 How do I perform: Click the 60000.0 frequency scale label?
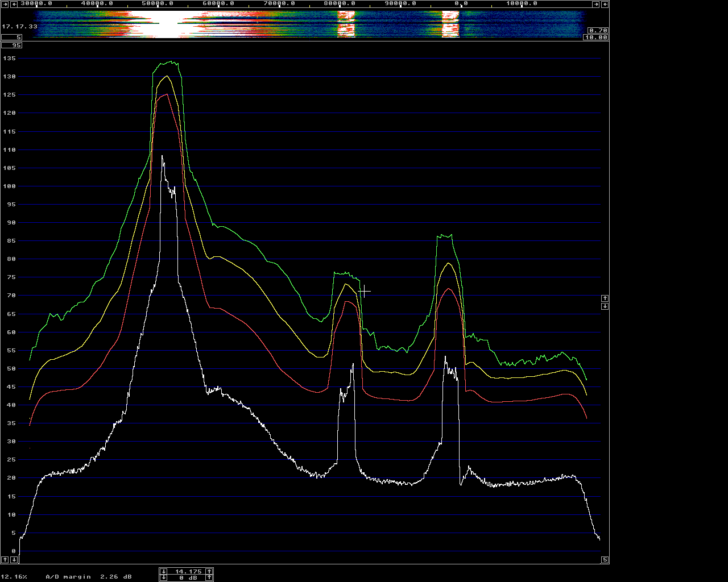[218, 3]
